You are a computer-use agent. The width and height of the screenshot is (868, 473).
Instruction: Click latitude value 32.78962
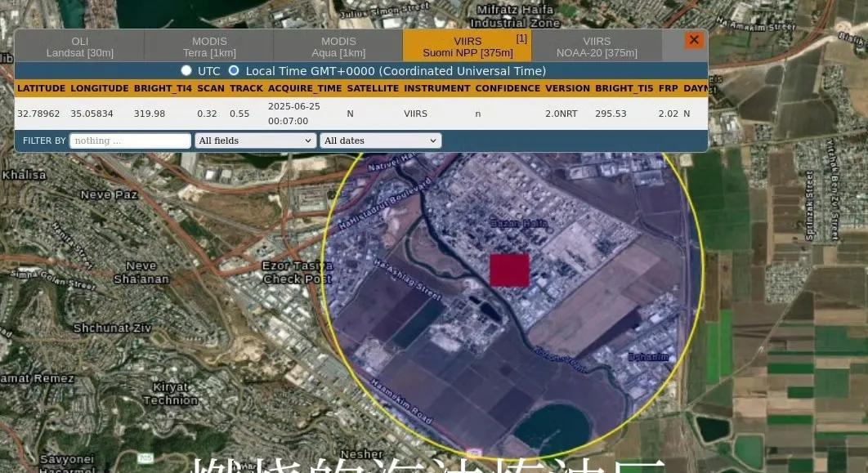(x=38, y=114)
